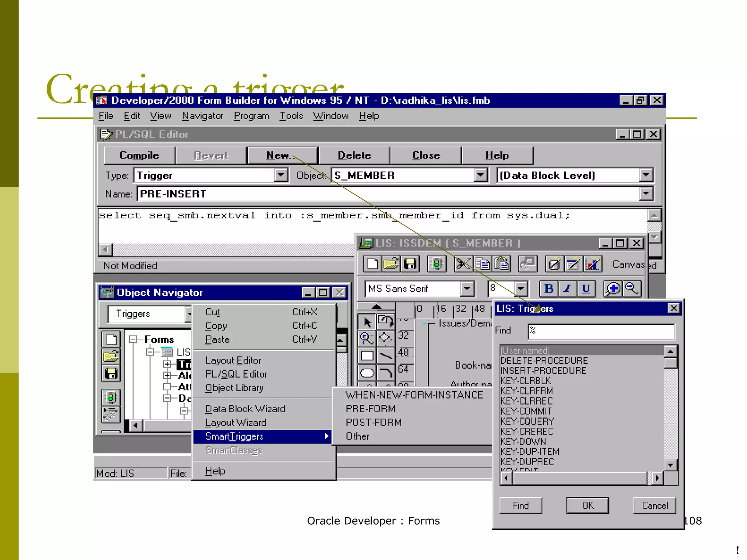
Task: Open the Object dropdown showing S_MEMBER
Action: [x=481, y=175]
